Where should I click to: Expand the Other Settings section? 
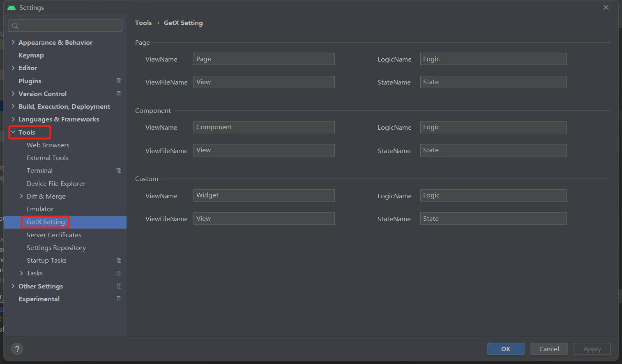tap(13, 286)
